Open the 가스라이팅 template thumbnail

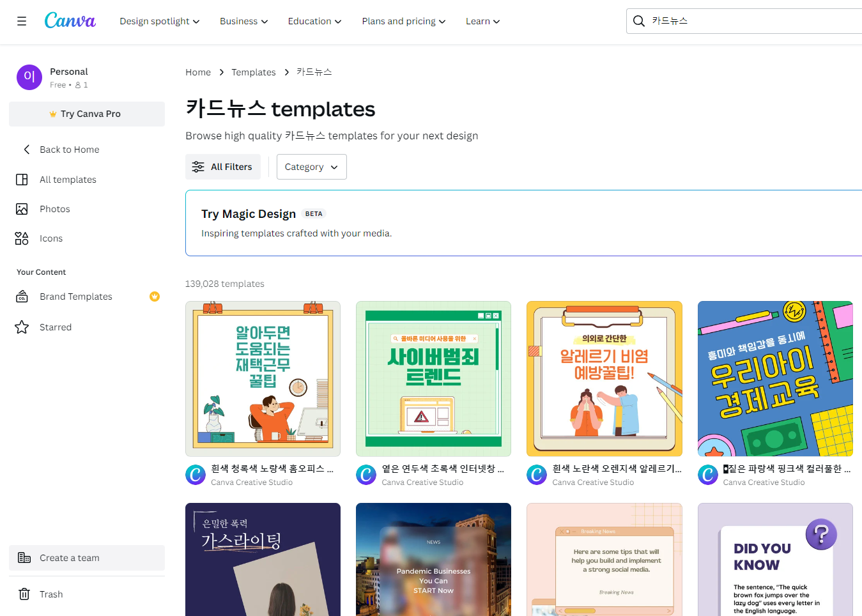pyautogui.click(x=263, y=559)
